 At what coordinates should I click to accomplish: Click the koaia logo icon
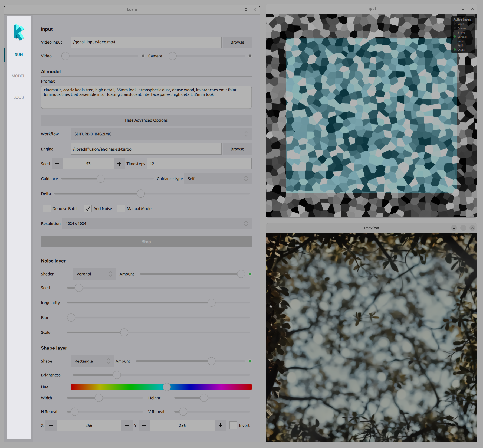pyautogui.click(x=19, y=32)
